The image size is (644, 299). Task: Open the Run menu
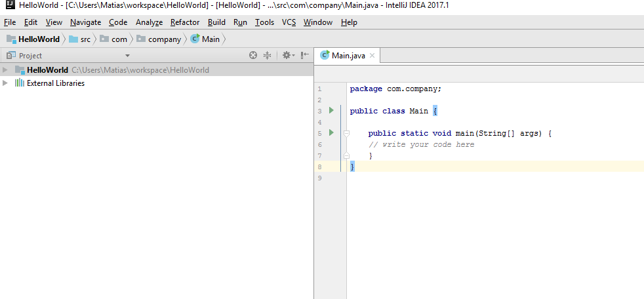click(x=240, y=22)
